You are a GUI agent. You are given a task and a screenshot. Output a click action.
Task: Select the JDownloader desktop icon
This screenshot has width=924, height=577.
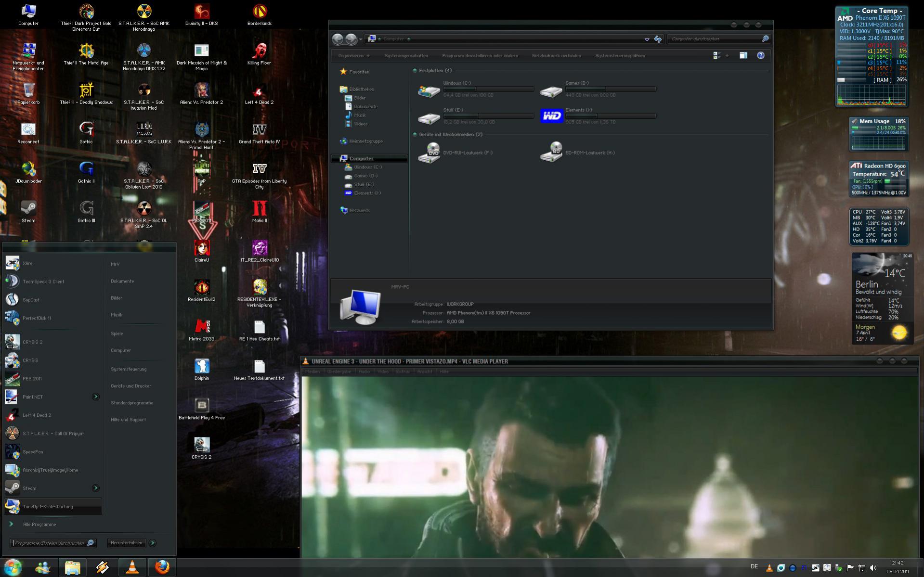point(28,172)
